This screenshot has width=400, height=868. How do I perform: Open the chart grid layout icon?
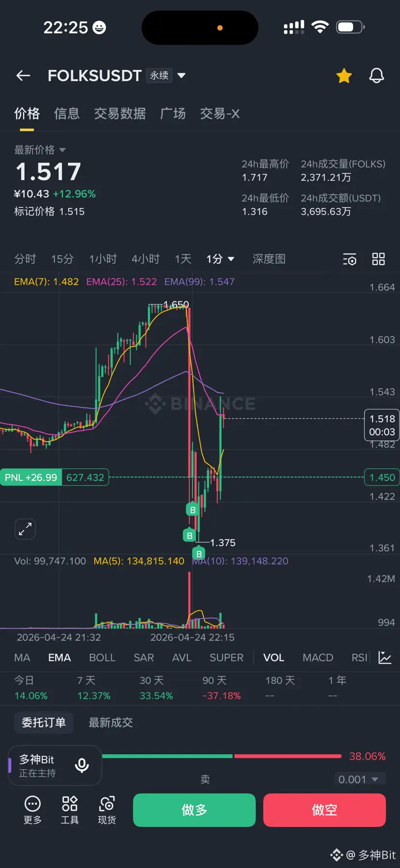point(378,259)
